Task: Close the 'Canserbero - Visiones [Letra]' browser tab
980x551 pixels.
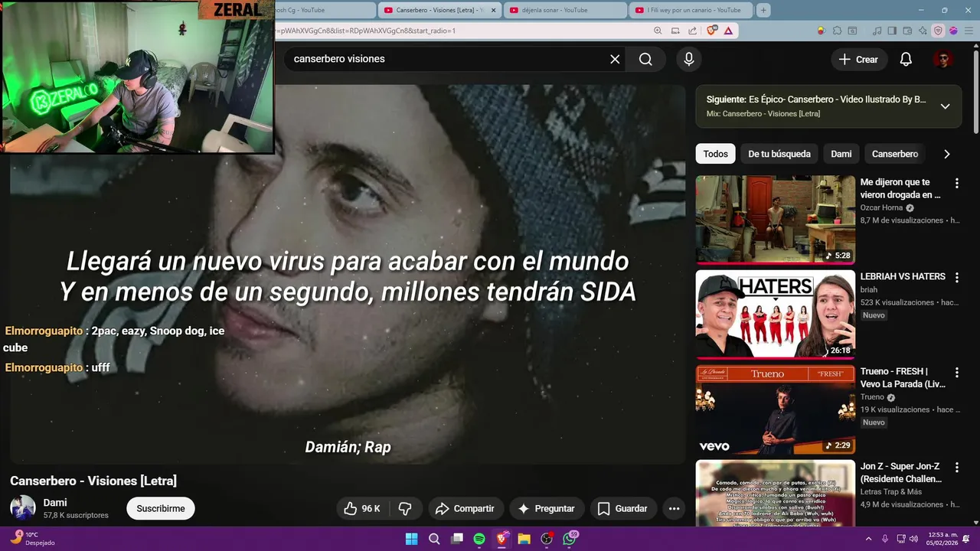Action: point(493,10)
